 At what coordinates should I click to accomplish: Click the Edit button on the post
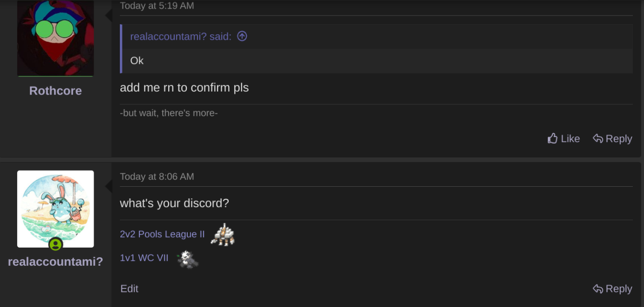[129, 288]
